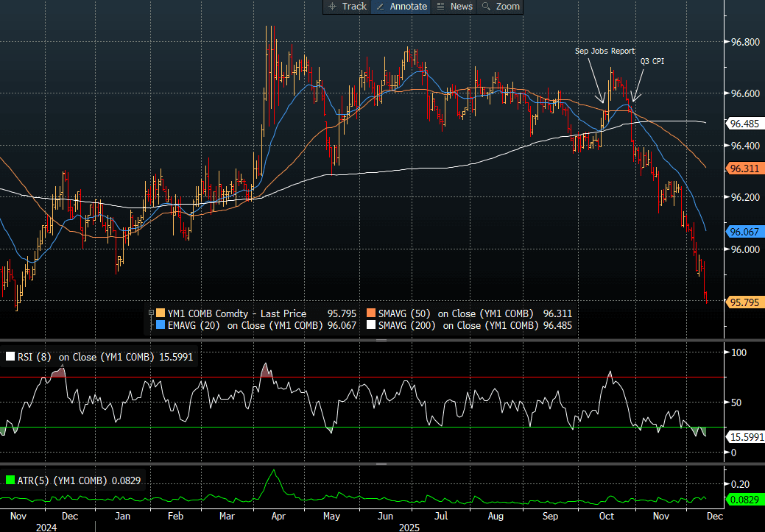Click the Zoom magnifier icon

(486, 7)
